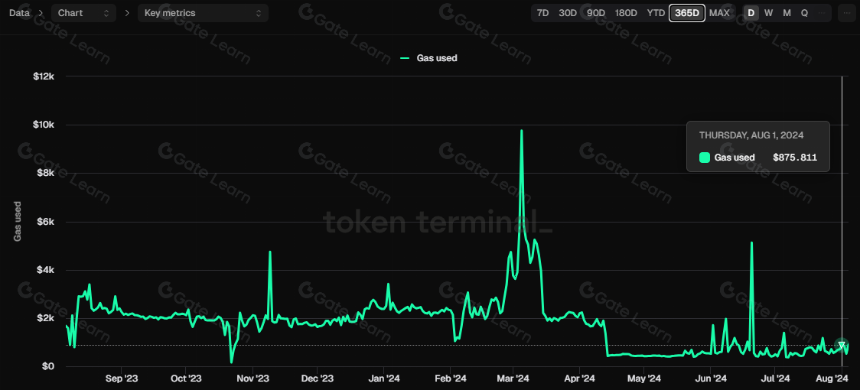Select the 7D time range

click(542, 13)
